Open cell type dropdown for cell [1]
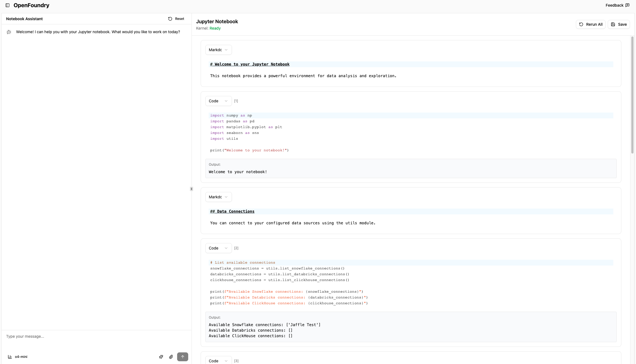Screen dimensions: 636x364 [218, 101]
